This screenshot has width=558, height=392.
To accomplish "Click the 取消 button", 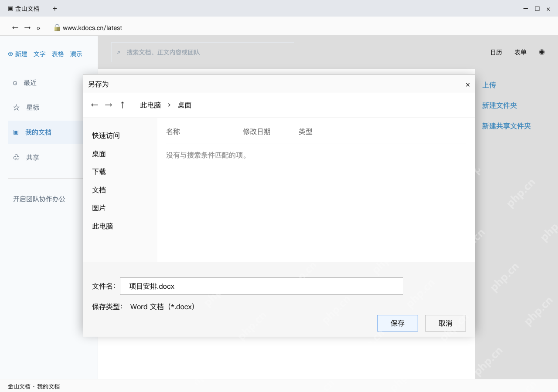I will (446, 323).
